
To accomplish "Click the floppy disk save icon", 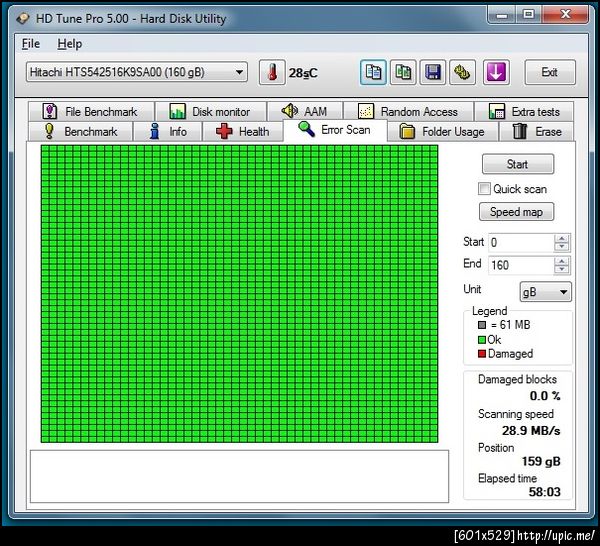I will [x=433, y=72].
